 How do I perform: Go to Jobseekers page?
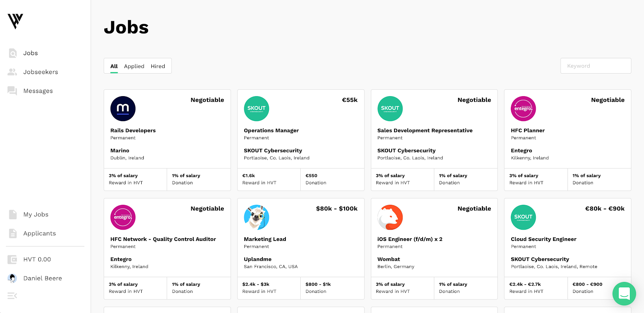[41, 72]
